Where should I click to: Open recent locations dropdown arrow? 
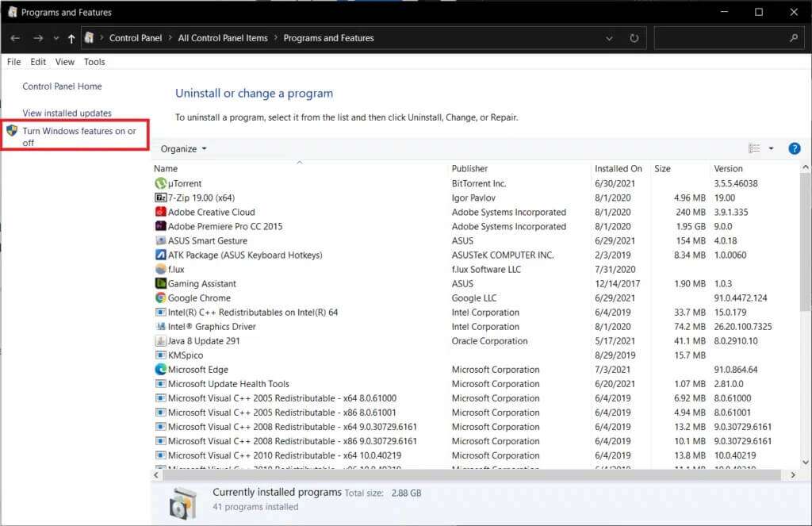56,38
